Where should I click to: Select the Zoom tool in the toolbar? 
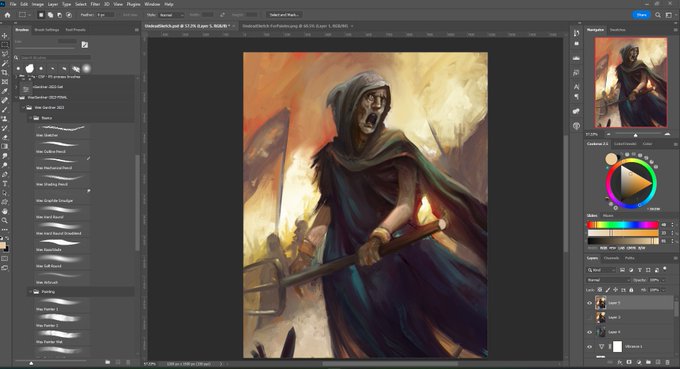(5, 220)
